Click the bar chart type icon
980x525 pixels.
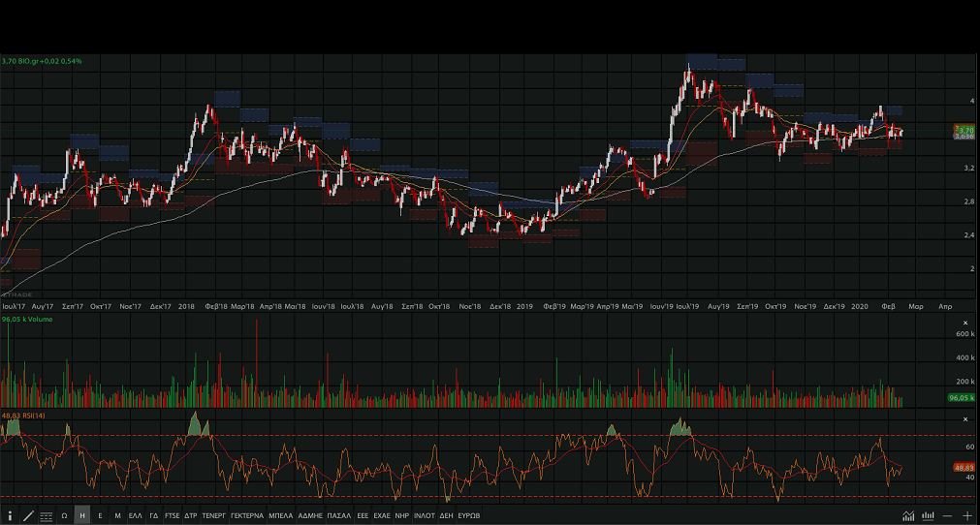click(x=928, y=516)
